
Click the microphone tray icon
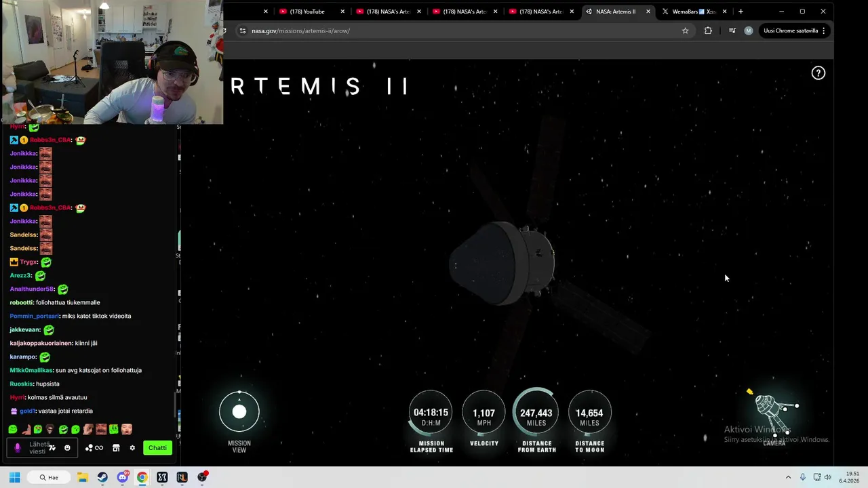(x=803, y=478)
